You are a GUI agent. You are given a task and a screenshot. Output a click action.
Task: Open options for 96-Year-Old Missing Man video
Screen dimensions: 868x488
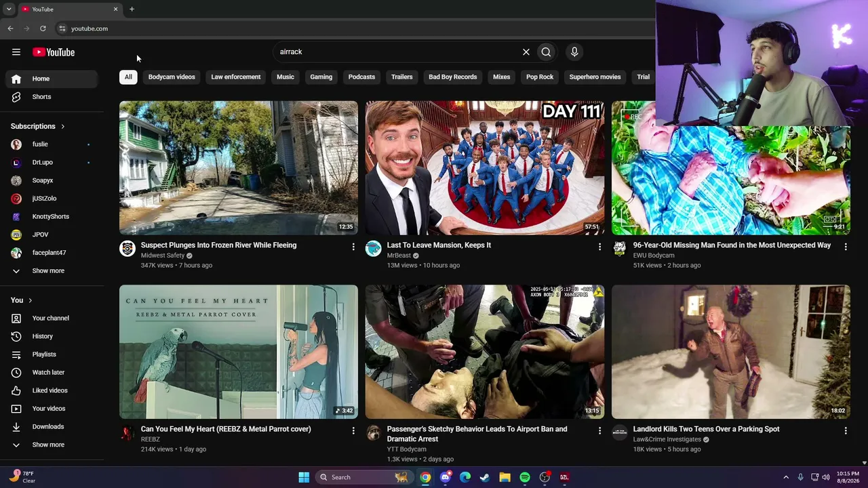(x=846, y=247)
